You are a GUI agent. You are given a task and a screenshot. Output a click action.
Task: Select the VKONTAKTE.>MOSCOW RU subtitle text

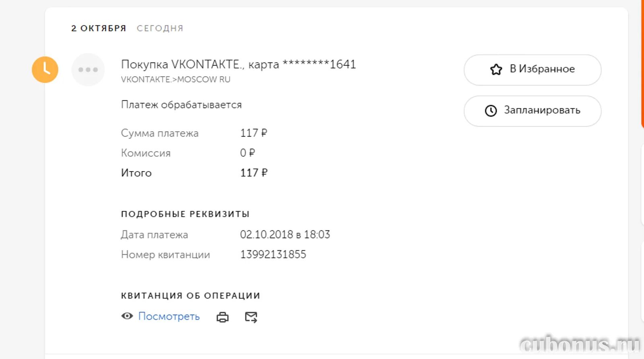pos(176,79)
